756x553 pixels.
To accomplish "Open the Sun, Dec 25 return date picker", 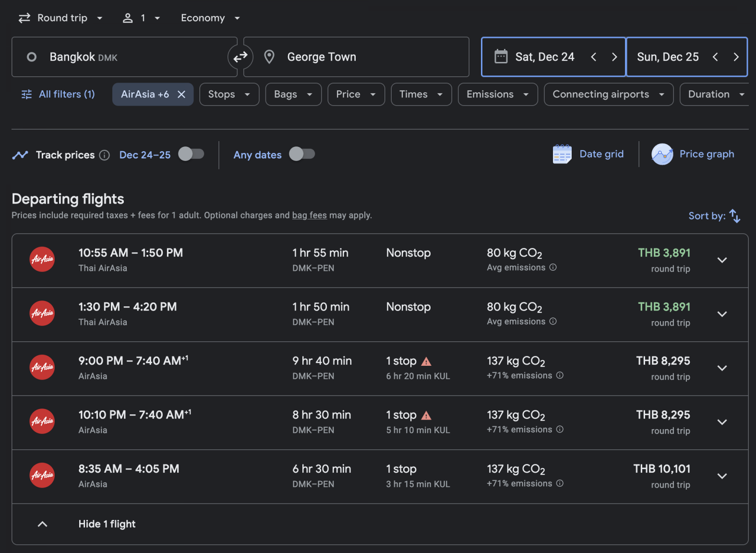I will (667, 57).
